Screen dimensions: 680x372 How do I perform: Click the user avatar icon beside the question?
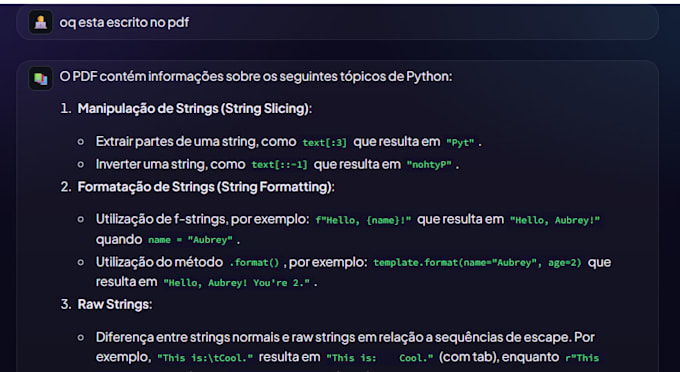click(41, 22)
